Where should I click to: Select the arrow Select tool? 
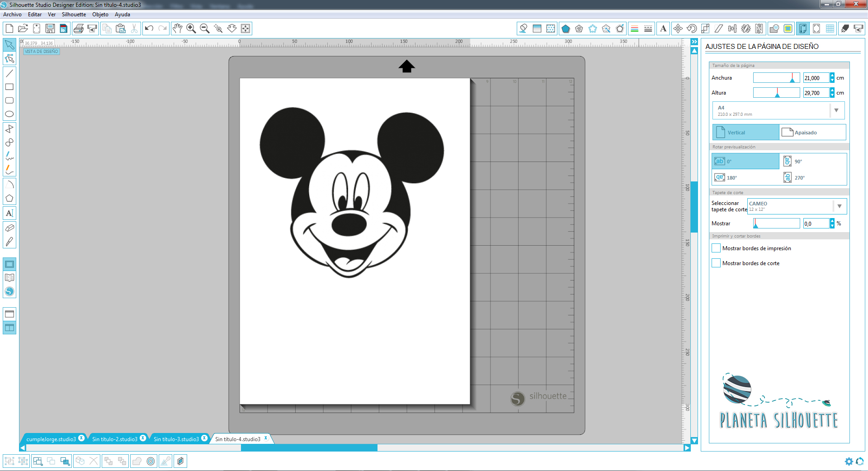pyautogui.click(x=9, y=45)
